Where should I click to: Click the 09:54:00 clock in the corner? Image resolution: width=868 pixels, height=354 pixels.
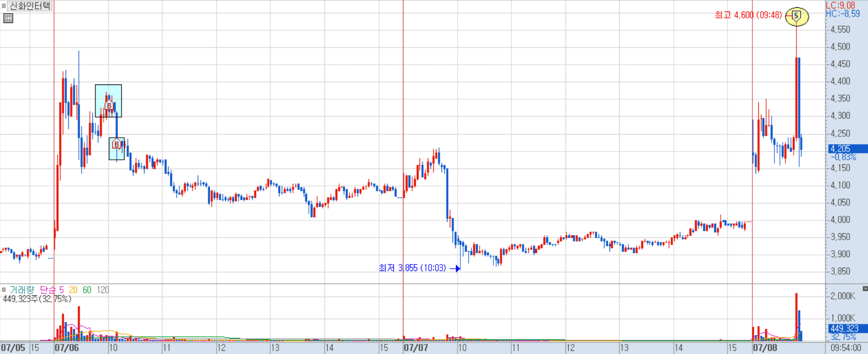[846, 348]
